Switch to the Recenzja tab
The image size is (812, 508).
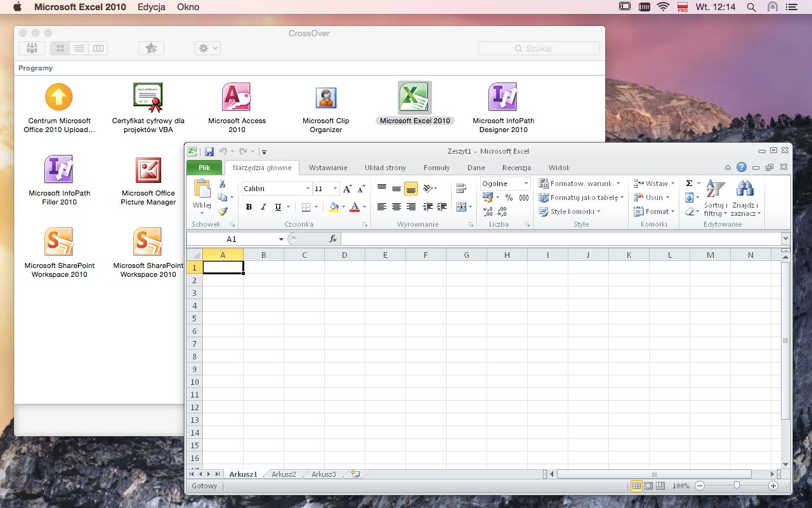(516, 168)
